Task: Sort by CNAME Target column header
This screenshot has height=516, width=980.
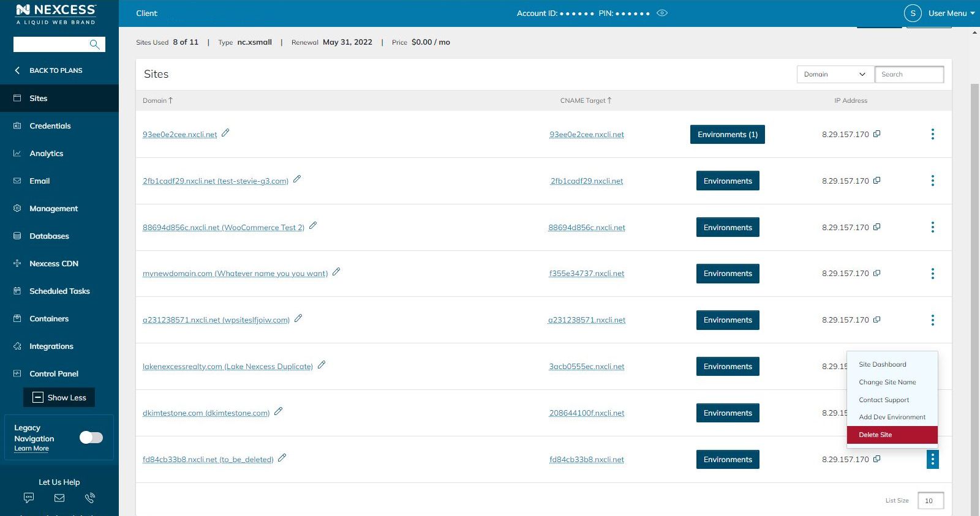Action: click(586, 100)
